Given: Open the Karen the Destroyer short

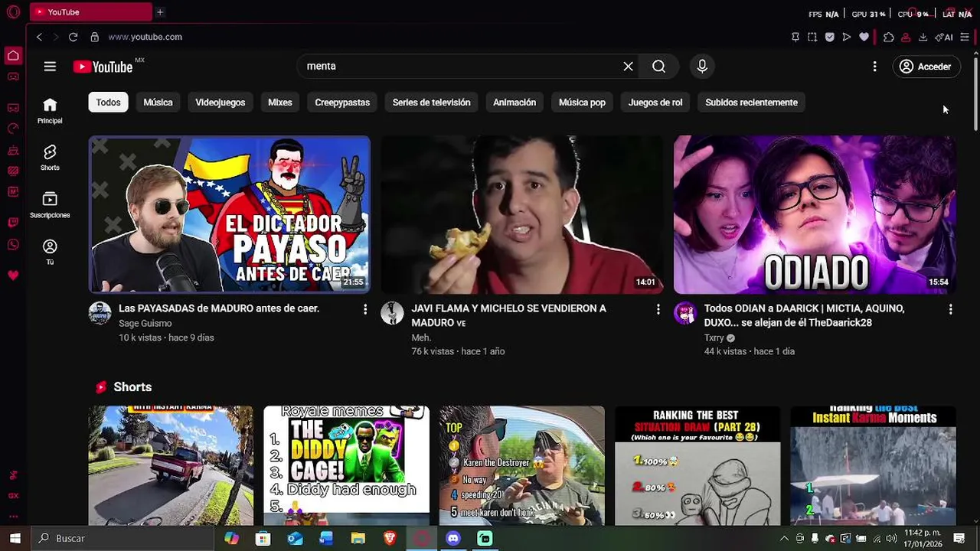Looking at the screenshot, I should [x=521, y=465].
